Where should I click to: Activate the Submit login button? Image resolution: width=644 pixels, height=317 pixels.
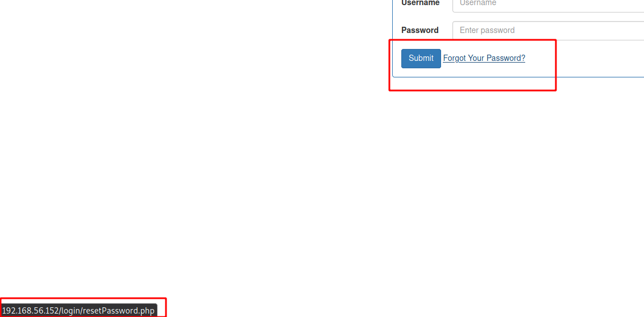click(421, 59)
